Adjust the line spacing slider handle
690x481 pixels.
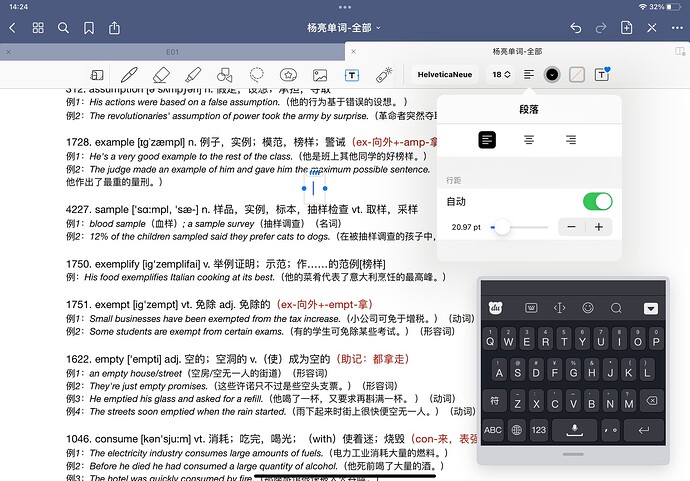pos(502,227)
